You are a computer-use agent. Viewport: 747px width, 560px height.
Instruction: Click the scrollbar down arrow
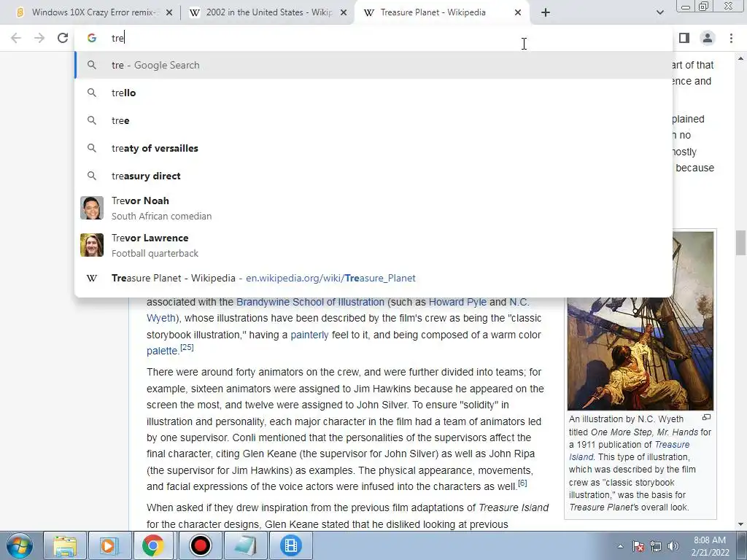(741, 525)
